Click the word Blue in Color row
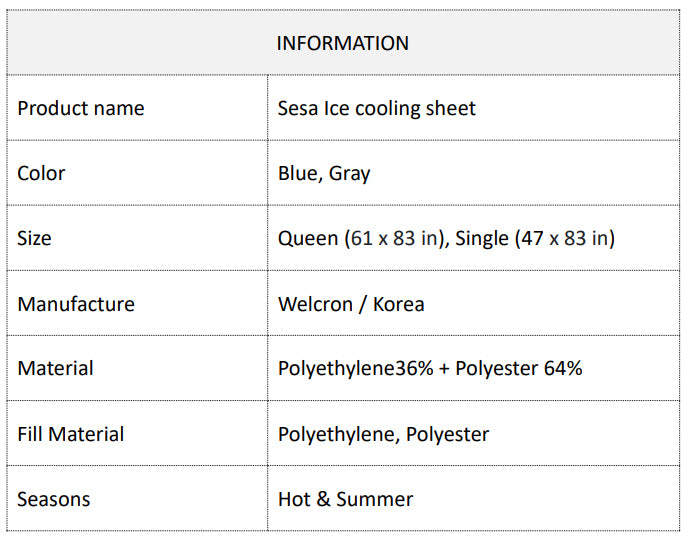687x538 pixels. [298, 173]
